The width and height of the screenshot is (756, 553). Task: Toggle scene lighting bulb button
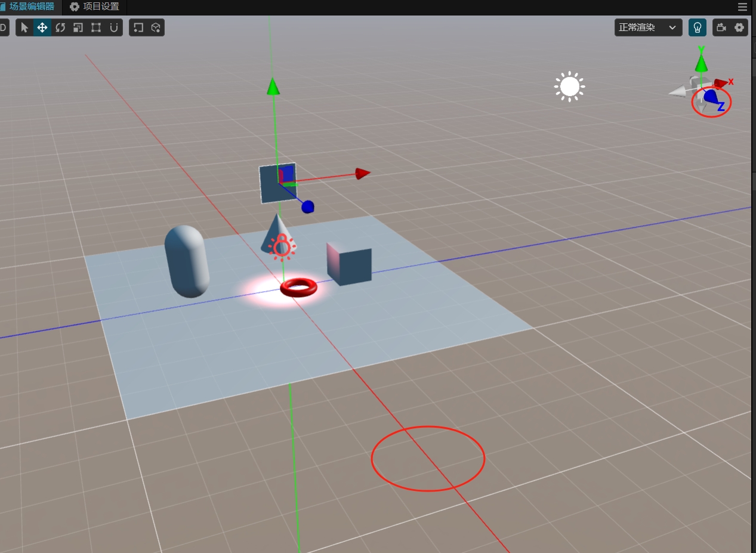point(697,27)
